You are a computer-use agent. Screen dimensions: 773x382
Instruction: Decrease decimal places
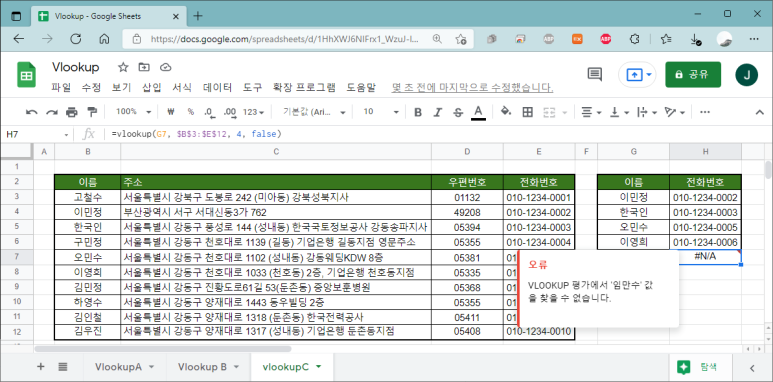pyautogui.click(x=210, y=112)
